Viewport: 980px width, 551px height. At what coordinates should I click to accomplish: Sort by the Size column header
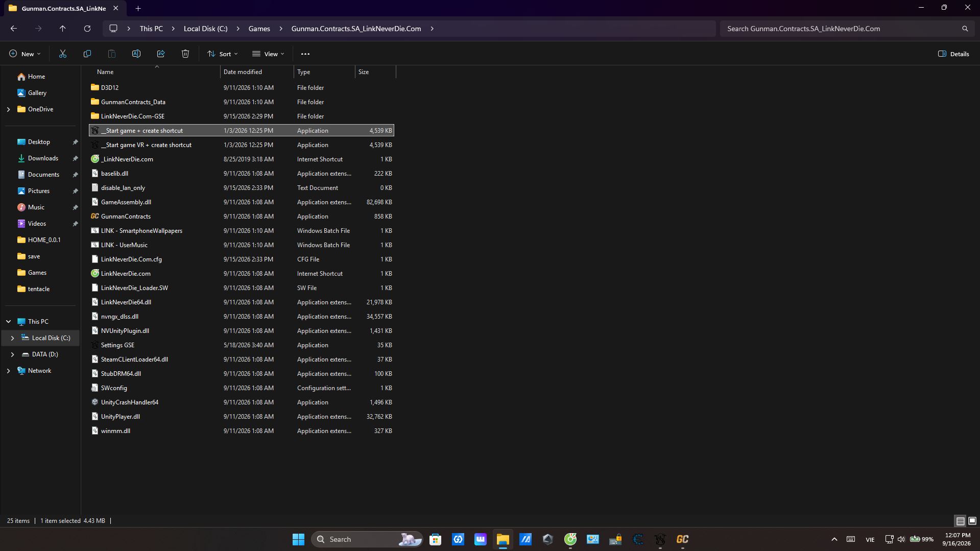coord(375,72)
